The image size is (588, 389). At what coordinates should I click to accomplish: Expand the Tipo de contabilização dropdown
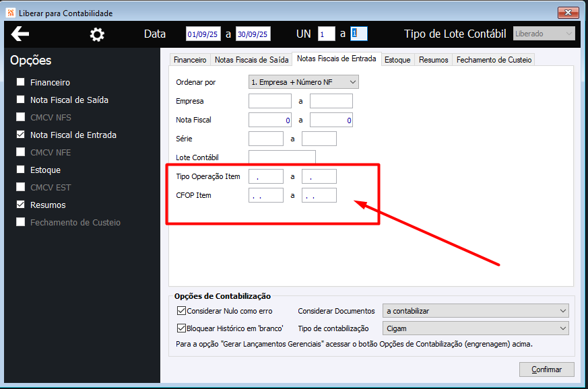(476, 328)
